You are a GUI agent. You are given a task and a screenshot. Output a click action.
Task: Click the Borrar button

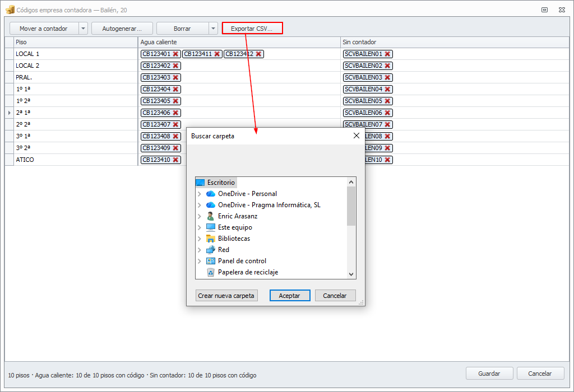pyautogui.click(x=182, y=29)
